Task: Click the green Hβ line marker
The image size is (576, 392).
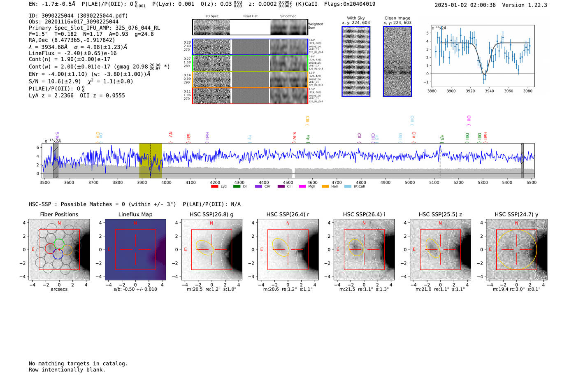Action: (x=442, y=138)
